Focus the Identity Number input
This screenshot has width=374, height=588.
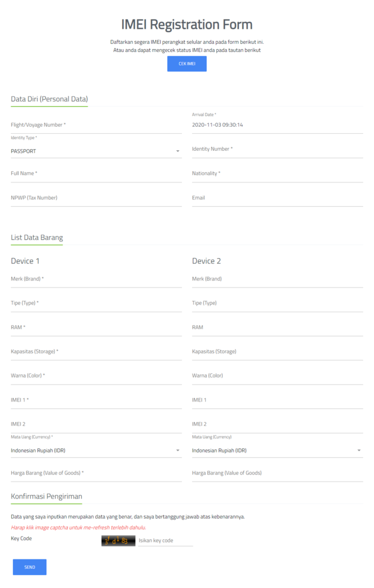(278, 149)
